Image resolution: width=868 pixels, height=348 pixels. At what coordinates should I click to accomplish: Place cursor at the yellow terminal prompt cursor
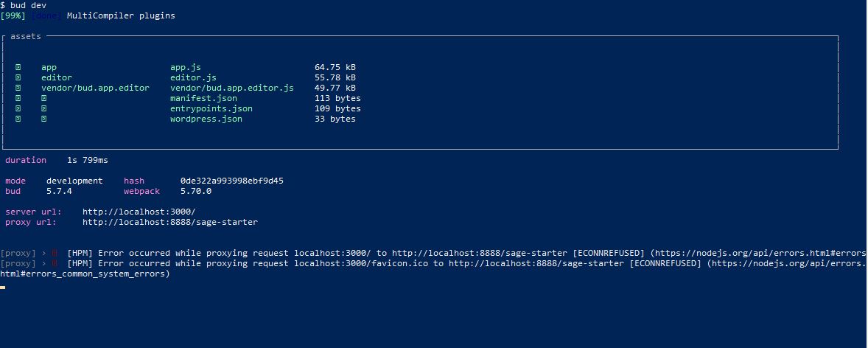click(3, 287)
